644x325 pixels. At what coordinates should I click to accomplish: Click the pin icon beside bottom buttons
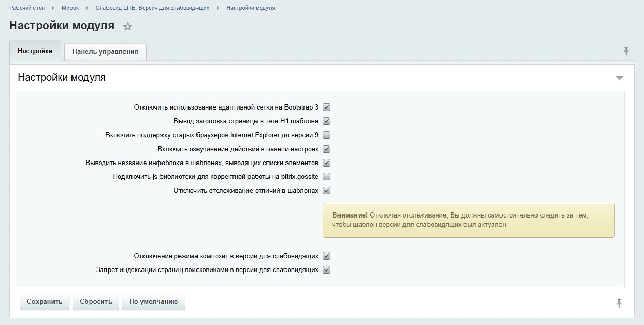click(x=619, y=303)
